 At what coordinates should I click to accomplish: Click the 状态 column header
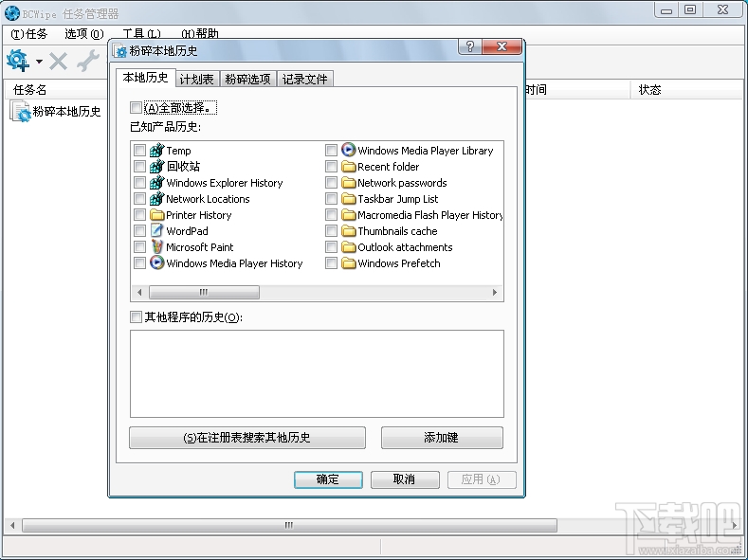click(687, 90)
